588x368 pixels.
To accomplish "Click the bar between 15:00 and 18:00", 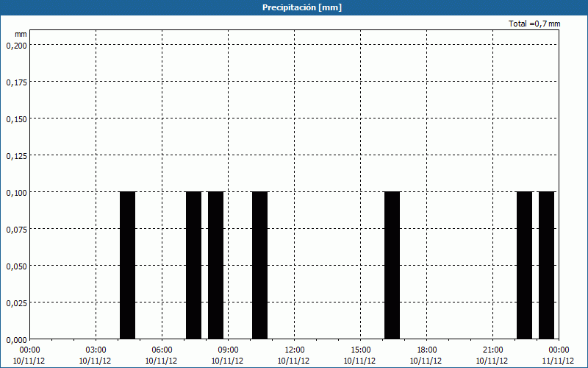I will coord(392,266).
